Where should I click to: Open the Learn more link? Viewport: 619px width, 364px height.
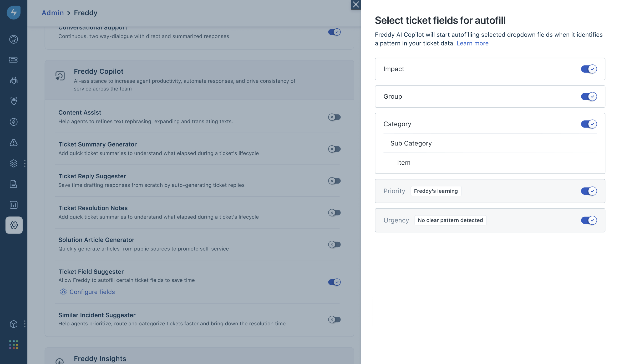pos(472,43)
